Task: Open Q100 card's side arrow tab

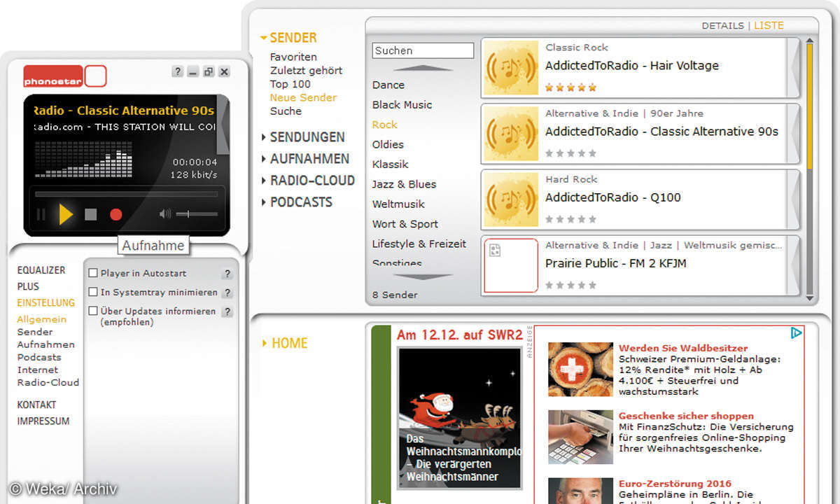Action: coord(793,199)
